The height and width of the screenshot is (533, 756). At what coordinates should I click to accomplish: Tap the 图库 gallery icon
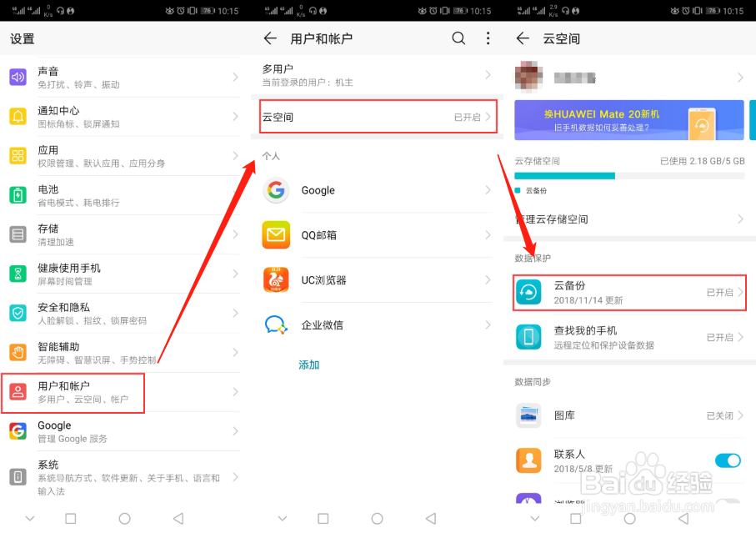coord(528,415)
